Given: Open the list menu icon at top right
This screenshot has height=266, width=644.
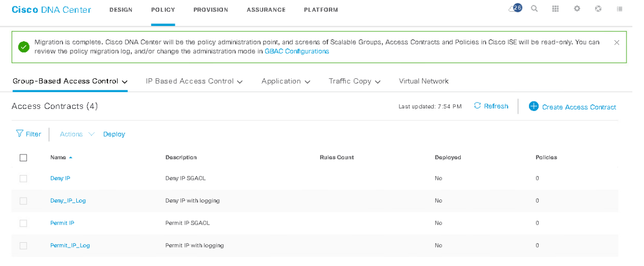Looking at the screenshot, I should (620, 9).
